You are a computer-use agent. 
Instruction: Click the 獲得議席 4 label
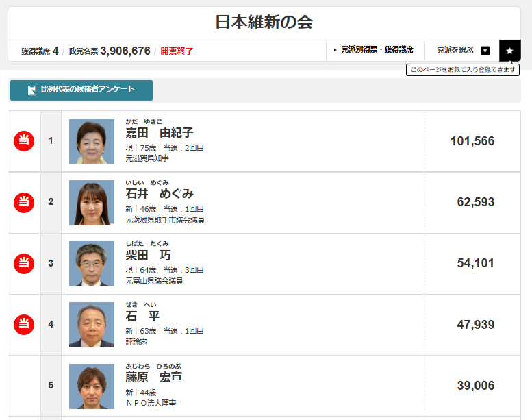[40, 51]
